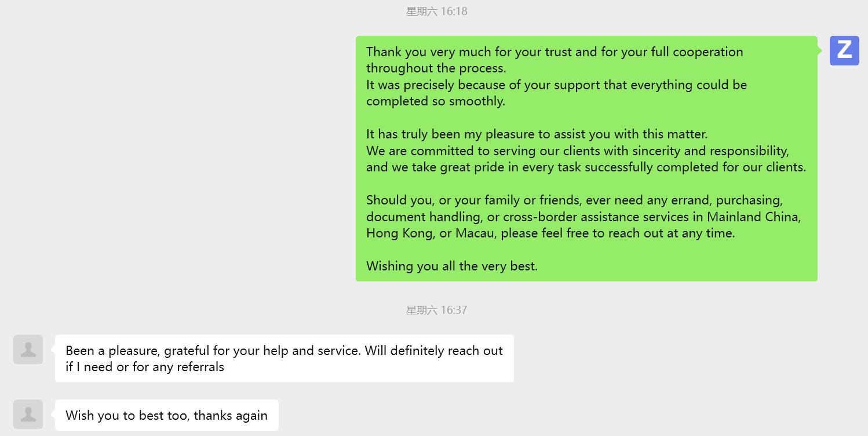Screen dimensions: 868x436
Task: Click the "星期六 16:37" timestamp
Action: 436,310
